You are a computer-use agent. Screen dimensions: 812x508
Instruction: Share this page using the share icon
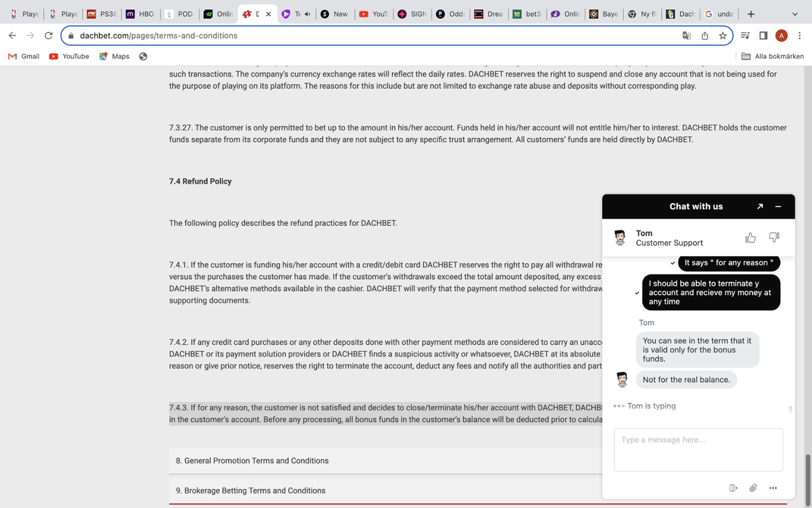tap(704, 36)
